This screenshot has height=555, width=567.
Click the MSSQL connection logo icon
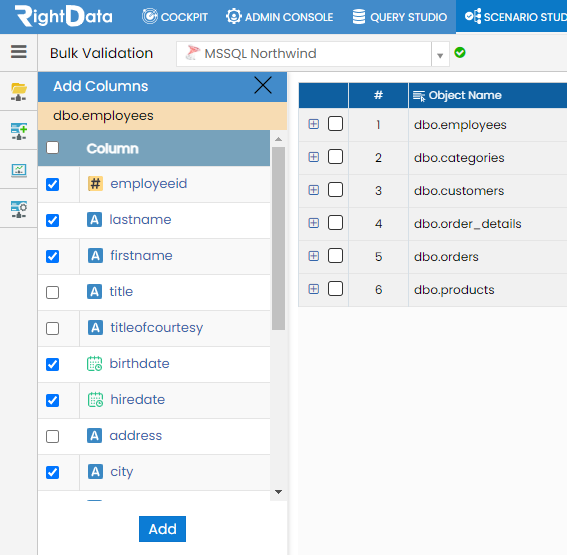[192, 53]
